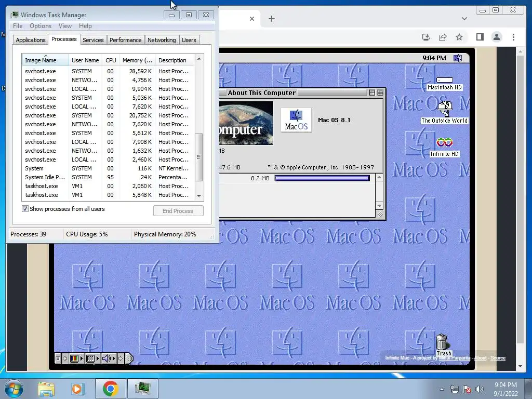Click the collapse box of About This Computer
The image size is (532, 399).
(x=380, y=92)
